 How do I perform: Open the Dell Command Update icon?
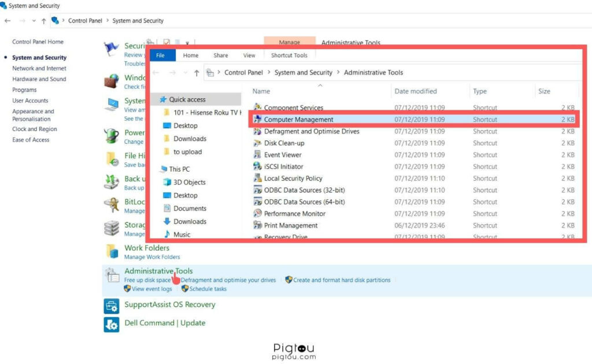(x=112, y=324)
